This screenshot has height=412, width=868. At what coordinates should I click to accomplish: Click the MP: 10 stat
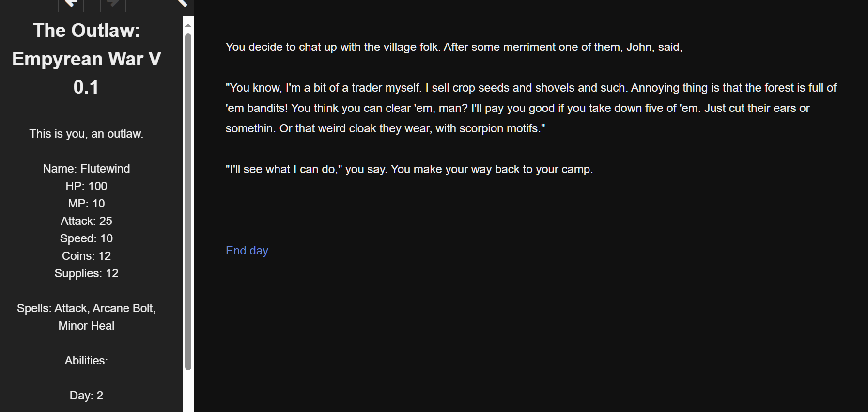coord(86,204)
